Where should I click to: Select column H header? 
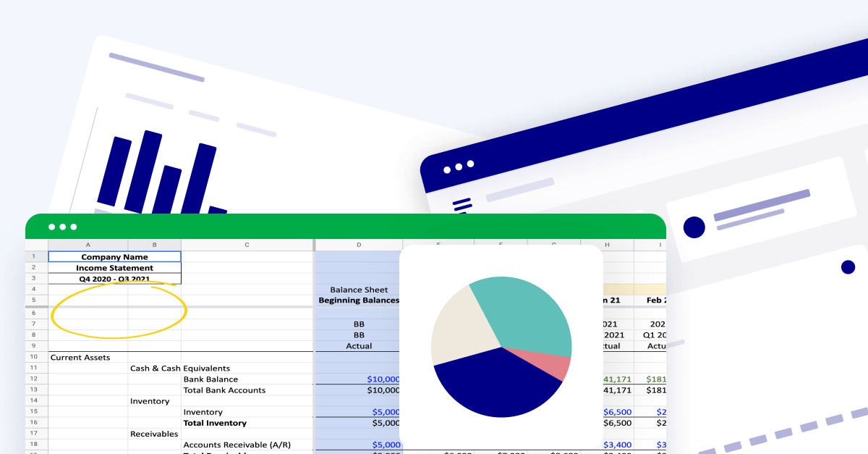(x=608, y=245)
